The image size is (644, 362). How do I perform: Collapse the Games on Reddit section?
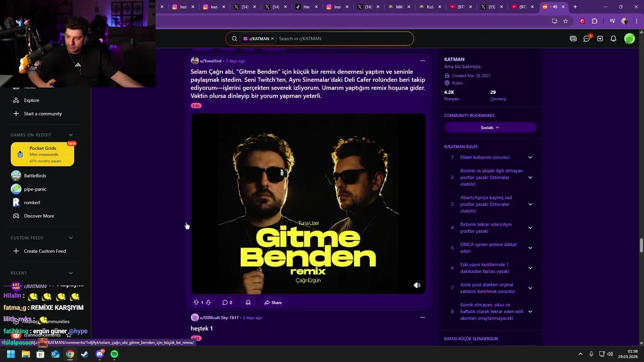(70, 135)
